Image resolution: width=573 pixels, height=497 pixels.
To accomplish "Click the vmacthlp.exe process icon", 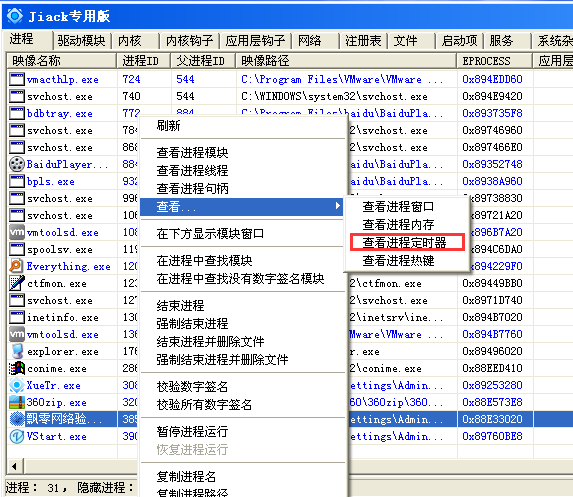I will tap(16, 79).
